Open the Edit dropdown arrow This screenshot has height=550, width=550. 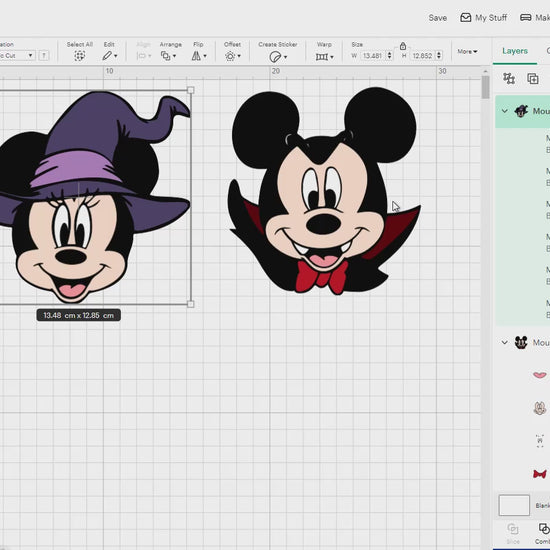click(116, 56)
